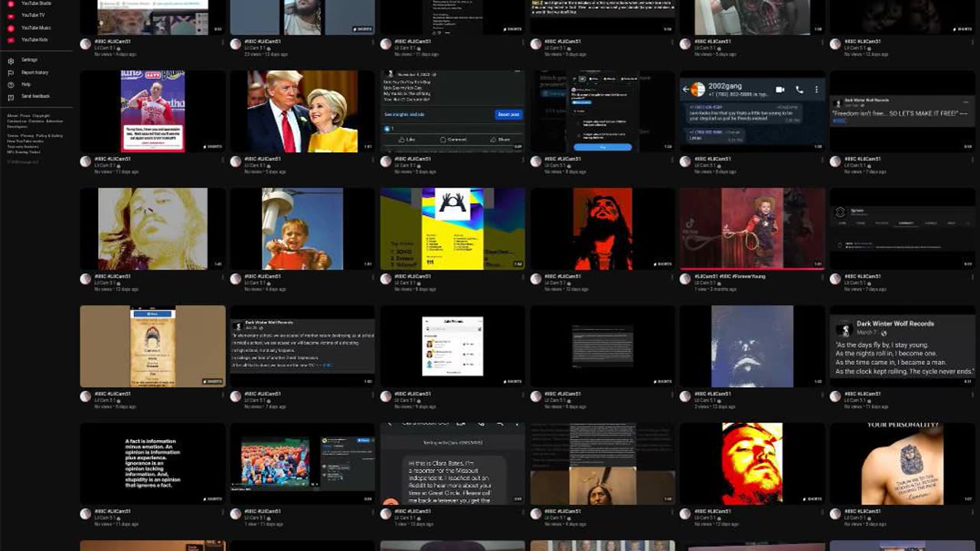Open the Help entry in sidebar
Screen dimensions: 980x551
[x=26, y=84]
